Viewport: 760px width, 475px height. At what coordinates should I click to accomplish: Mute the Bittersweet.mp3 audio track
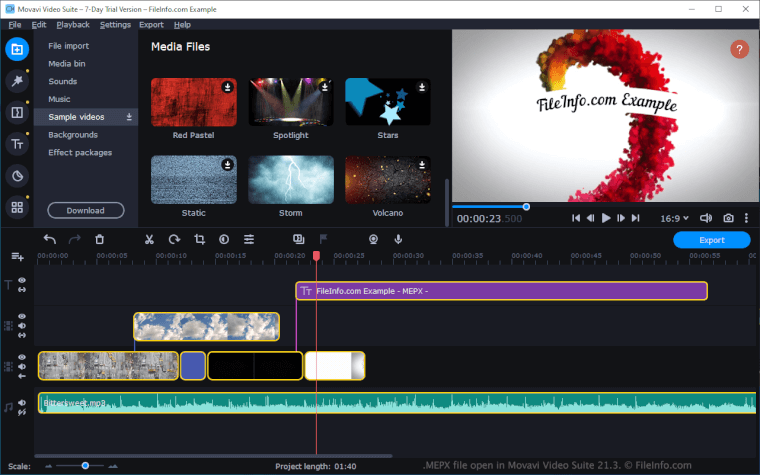[22, 402]
